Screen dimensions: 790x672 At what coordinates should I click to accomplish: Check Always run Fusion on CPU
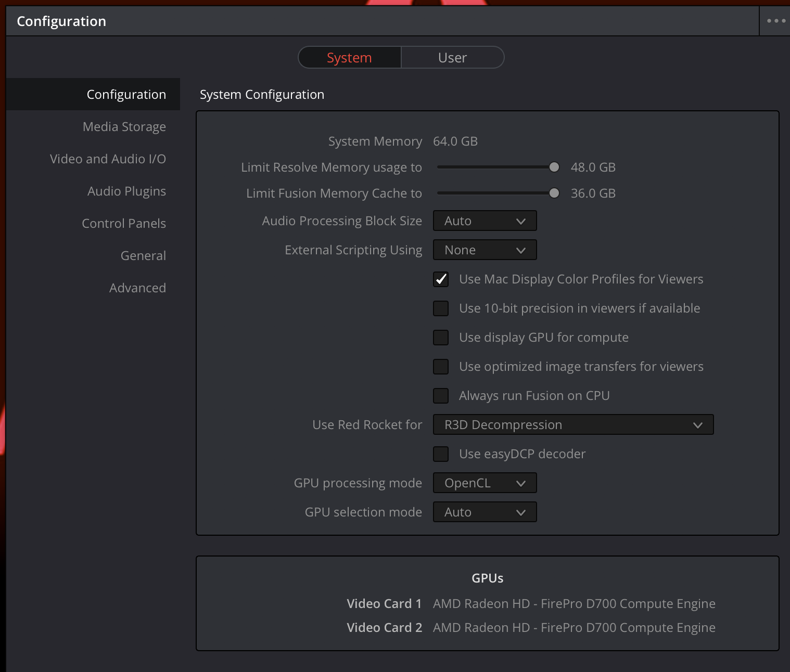click(x=441, y=396)
